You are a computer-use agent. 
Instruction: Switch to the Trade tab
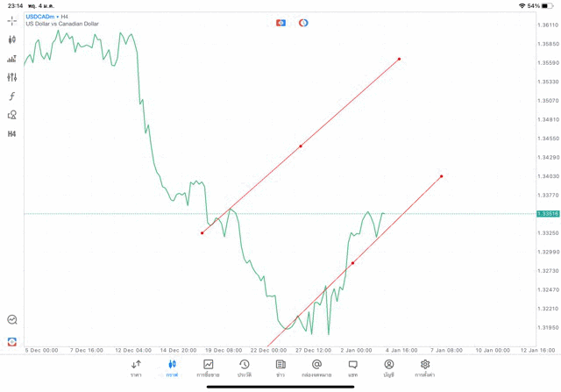coord(209,367)
